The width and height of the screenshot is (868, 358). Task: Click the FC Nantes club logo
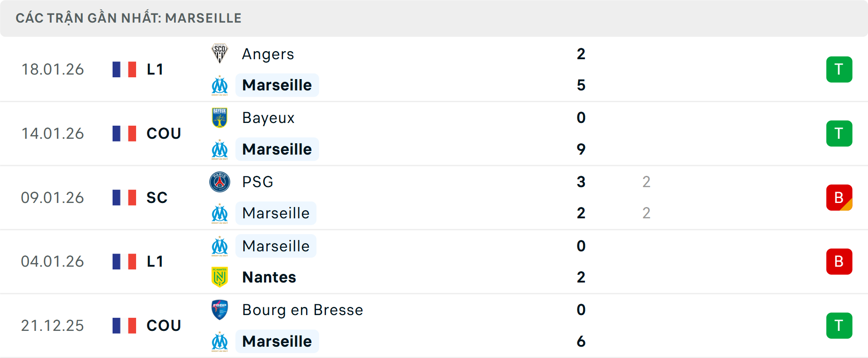point(220,278)
